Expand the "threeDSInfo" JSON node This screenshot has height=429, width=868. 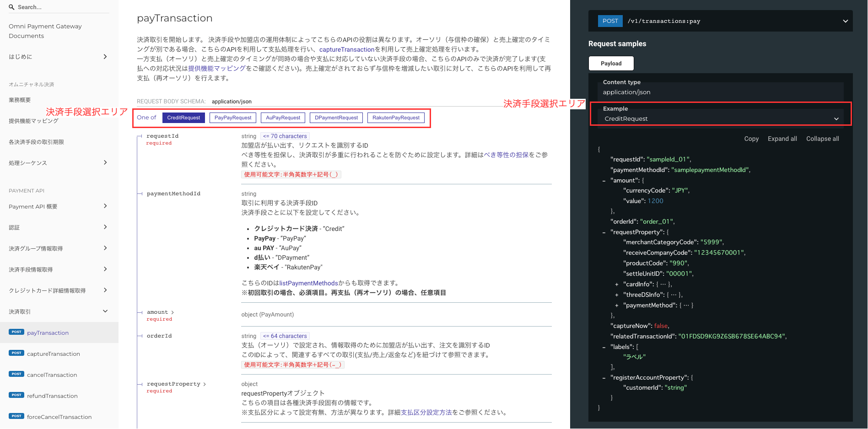[x=617, y=295]
